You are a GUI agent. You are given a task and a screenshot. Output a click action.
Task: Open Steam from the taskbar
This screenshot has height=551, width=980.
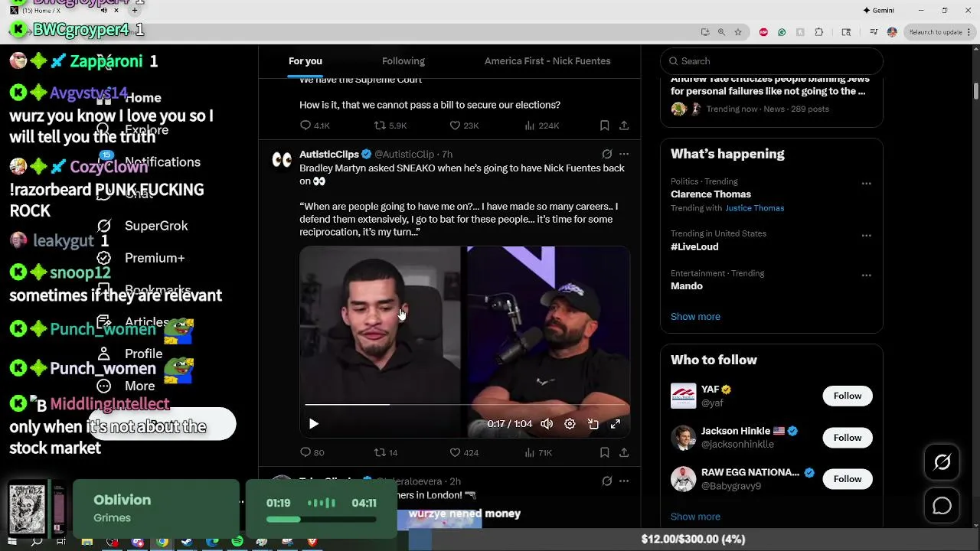[x=186, y=542]
